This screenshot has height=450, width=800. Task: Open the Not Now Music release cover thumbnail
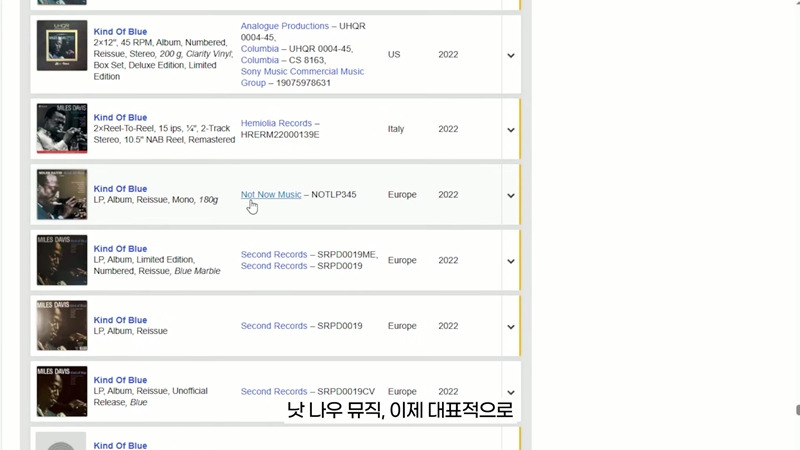pyautogui.click(x=62, y=194)
